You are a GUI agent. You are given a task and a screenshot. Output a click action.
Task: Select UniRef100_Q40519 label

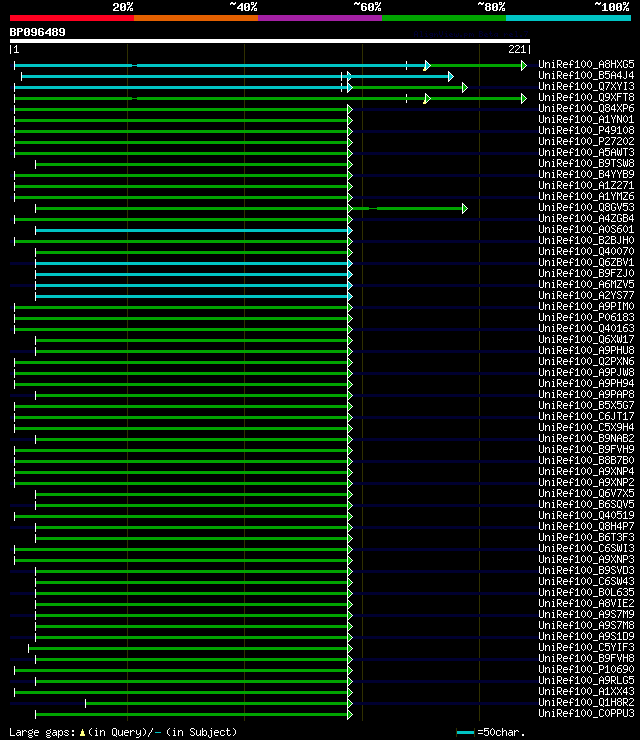tap(586, 515)
